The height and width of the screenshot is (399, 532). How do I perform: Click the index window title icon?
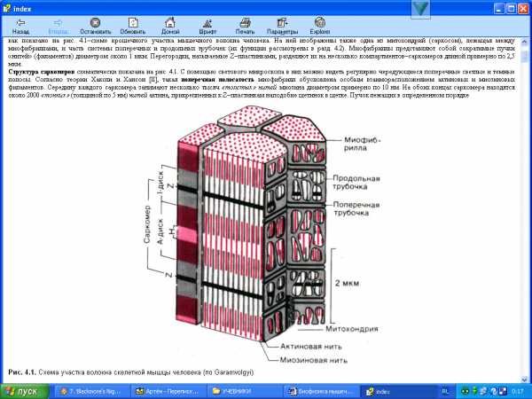pos(6,9)
